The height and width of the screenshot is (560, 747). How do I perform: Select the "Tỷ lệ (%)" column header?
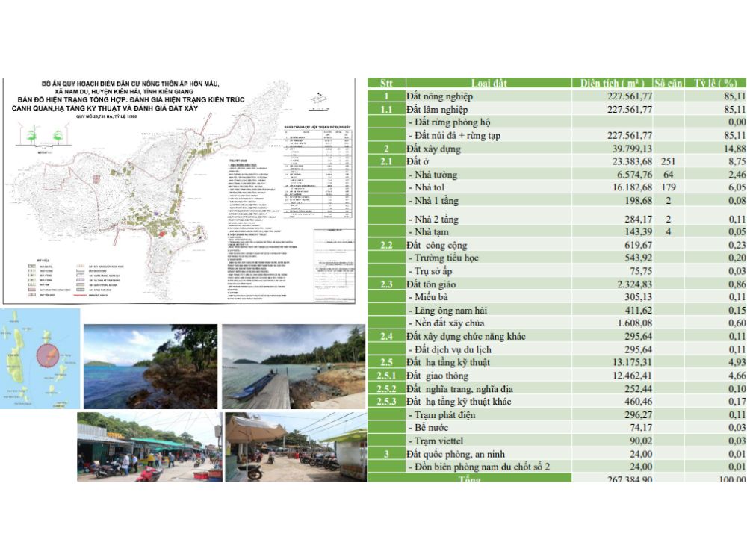pyautogui.click(x=716, y=83)
